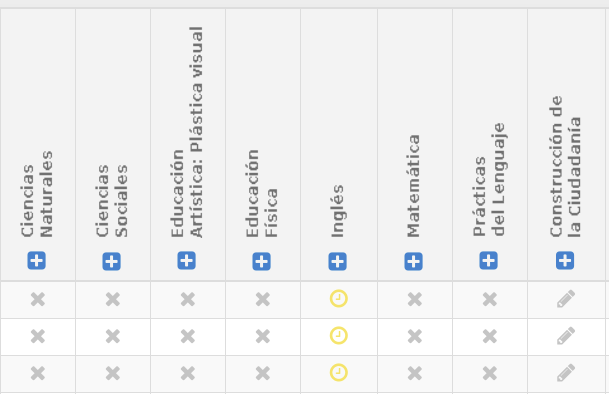Viewport: 609px width, 394px height.
Task: Click the plus icon under Prácticas del Lenguaje
Action: click(488, 261)
